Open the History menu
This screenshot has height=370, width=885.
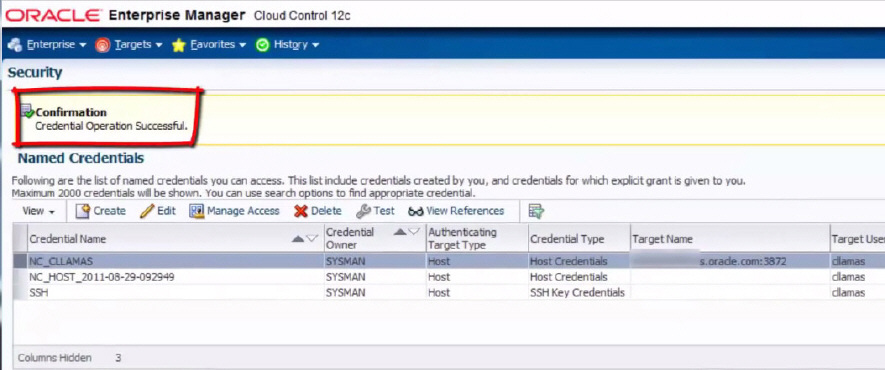[296, 45]
